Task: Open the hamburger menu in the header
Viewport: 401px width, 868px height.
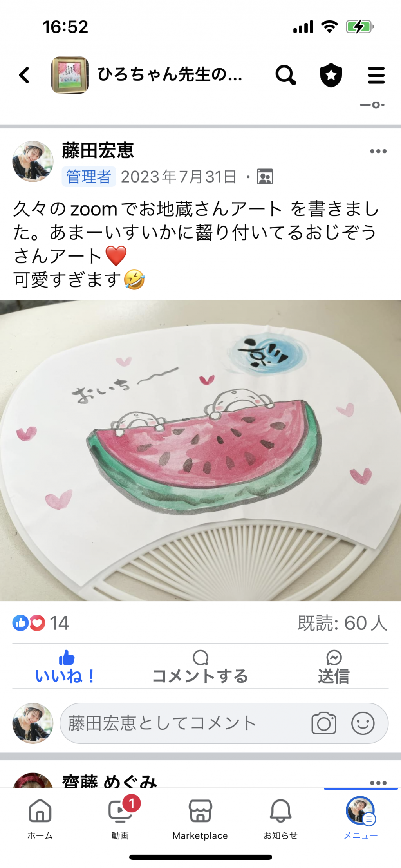Action: [x=376, y=75]
